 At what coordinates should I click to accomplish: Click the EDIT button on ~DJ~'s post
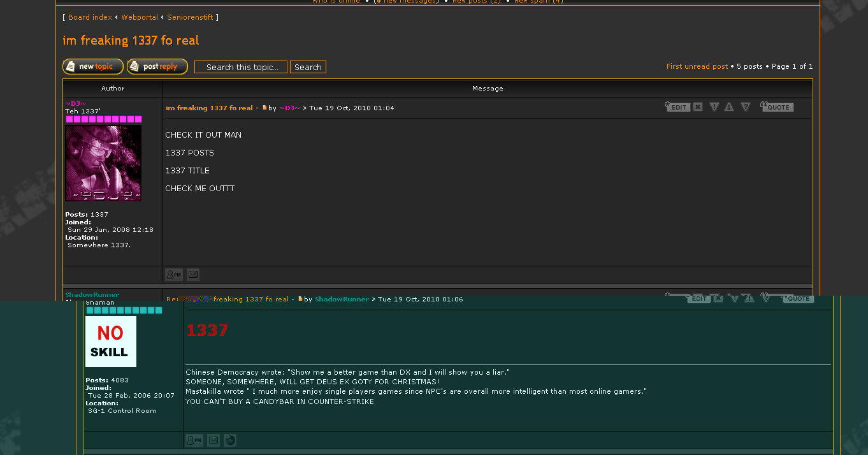(x=677, y=107)
